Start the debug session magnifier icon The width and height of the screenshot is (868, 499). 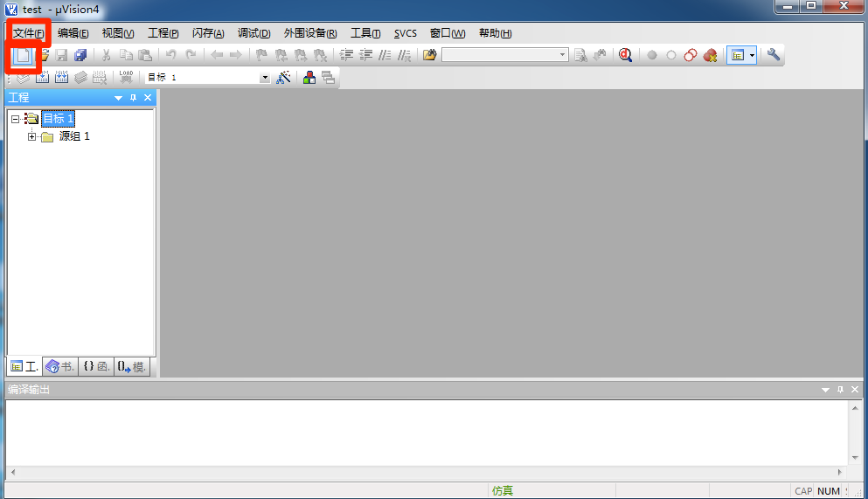click(x=625, y=55)
